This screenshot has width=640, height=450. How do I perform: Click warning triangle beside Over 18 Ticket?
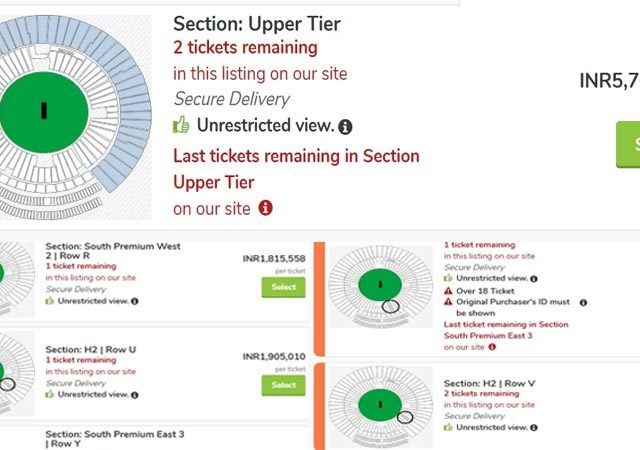(448, 291)
